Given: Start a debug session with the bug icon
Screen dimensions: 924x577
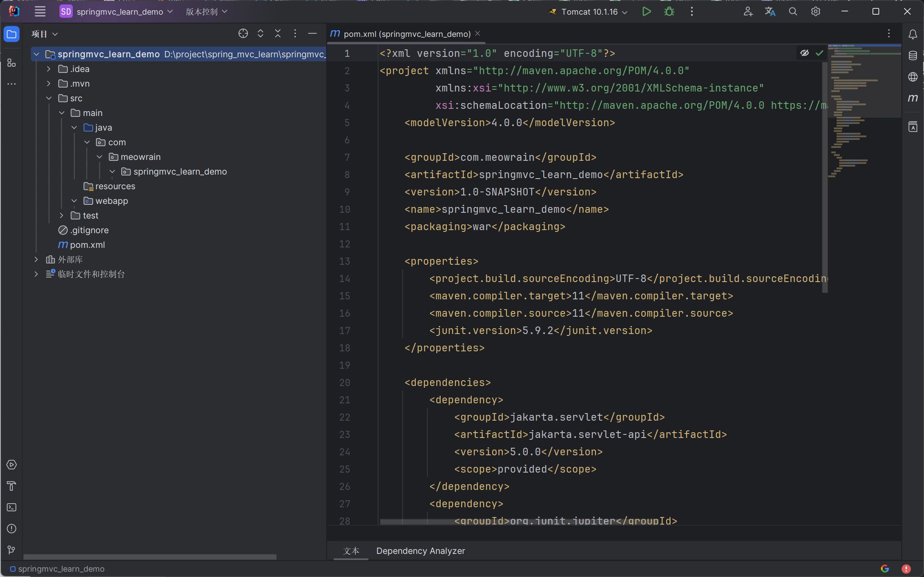Looking at the screenshot, I should coord(669,12).
